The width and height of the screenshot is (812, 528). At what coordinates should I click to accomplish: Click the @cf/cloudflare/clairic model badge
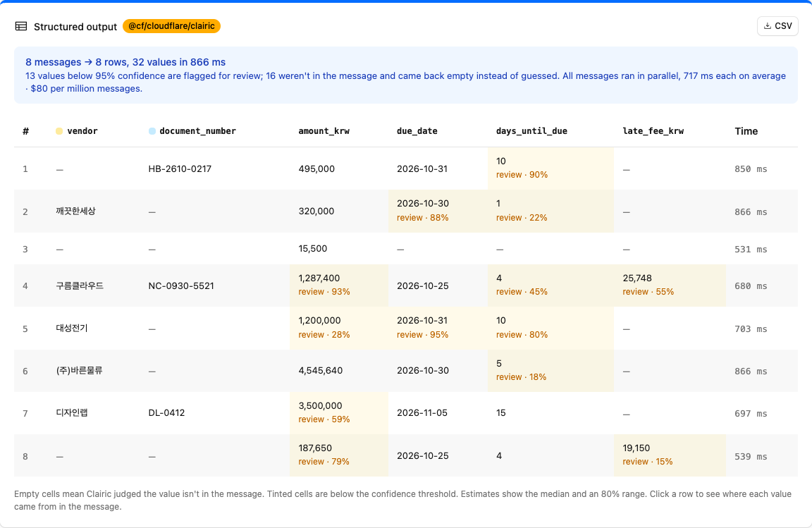(171, 26)
